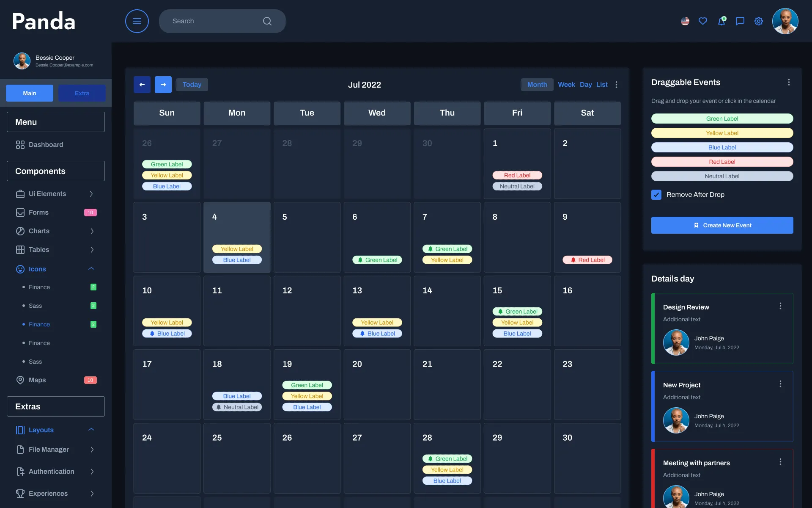Collapse the Icons sidebar section
The height and width of the screenshot is (508, 812).
[91, 269]
